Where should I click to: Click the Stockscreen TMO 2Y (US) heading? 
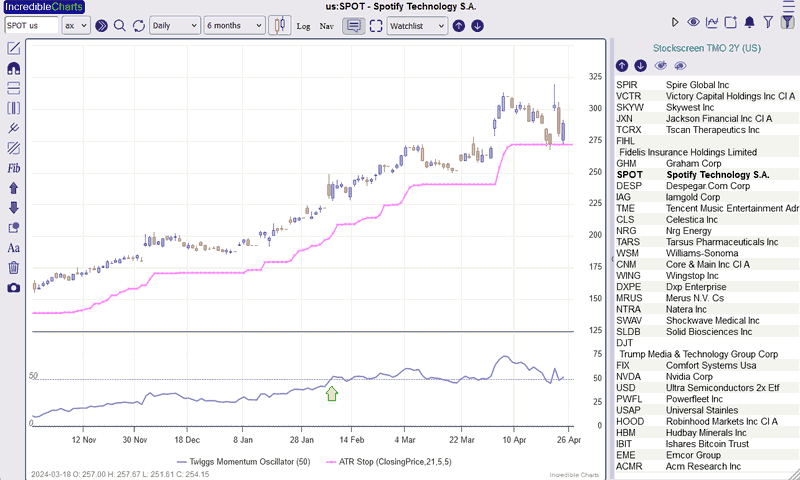[707, 48]
